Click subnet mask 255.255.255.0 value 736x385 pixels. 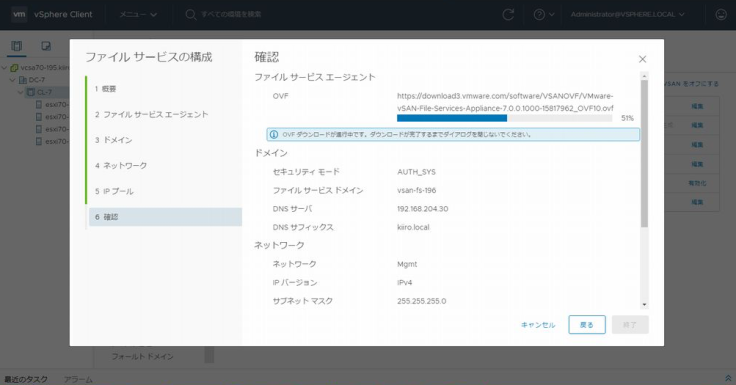tap(422, 301)
